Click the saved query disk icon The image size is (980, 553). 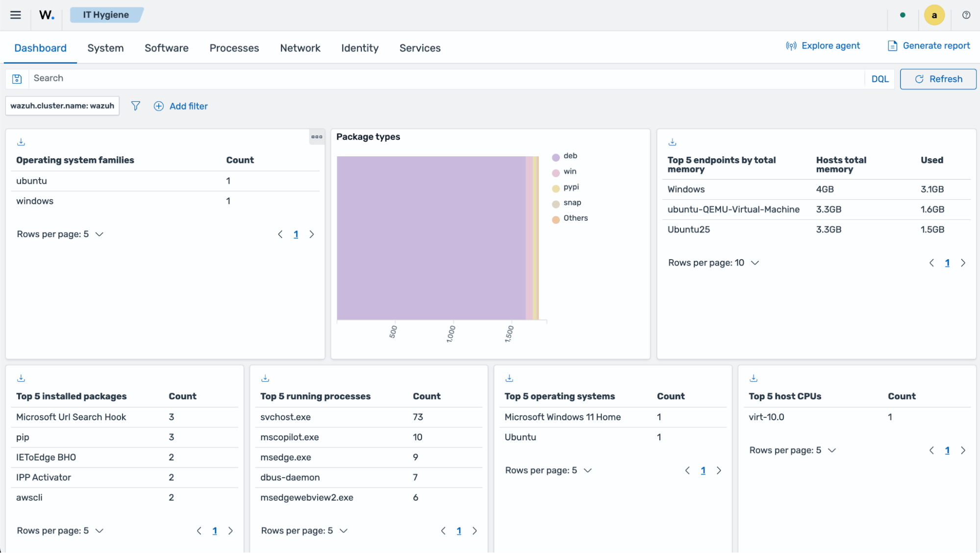17,78
